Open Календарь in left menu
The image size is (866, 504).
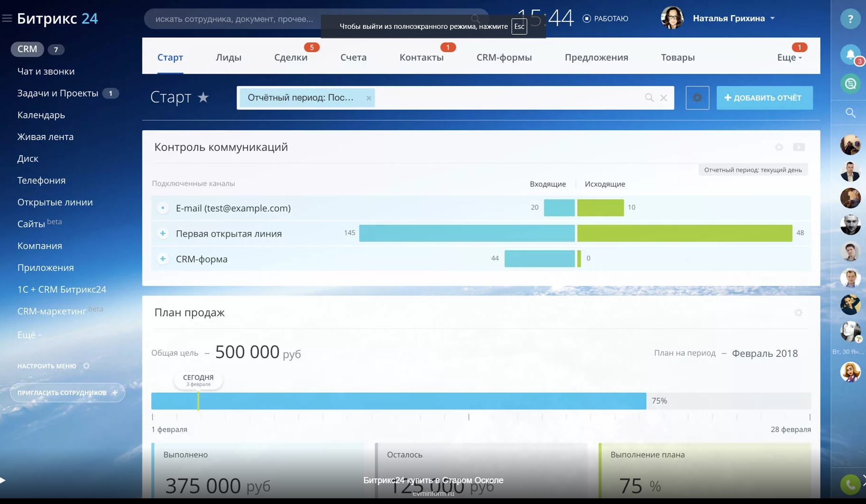tap(41, 115)
